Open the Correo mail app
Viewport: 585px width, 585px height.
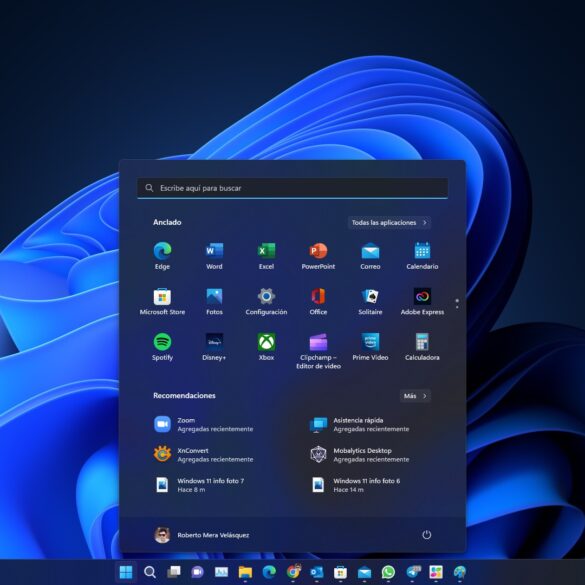pos(370,256)
